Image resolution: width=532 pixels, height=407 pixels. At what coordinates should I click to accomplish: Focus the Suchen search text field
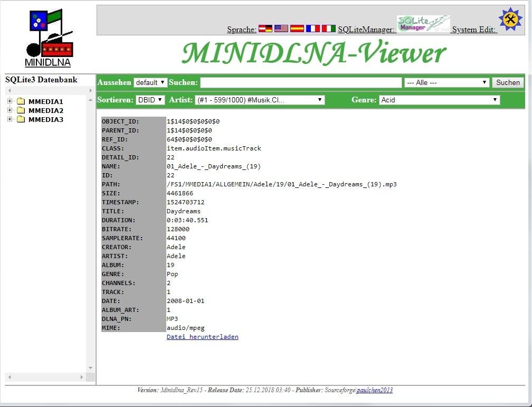(301, 83)
